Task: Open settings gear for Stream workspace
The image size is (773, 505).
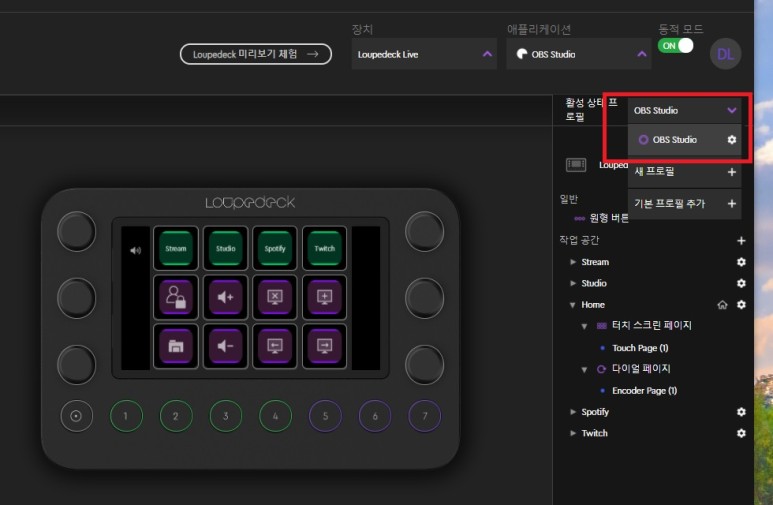Action: click(741, 262)
